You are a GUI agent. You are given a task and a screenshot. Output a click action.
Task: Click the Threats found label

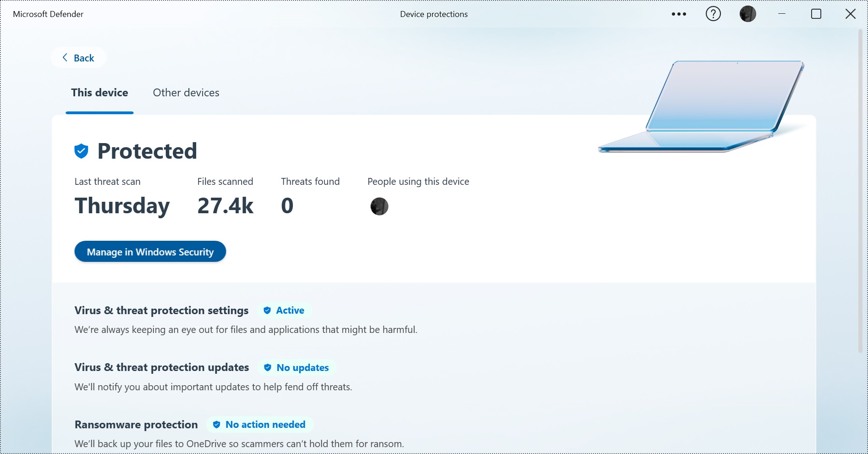pos(310,182)
